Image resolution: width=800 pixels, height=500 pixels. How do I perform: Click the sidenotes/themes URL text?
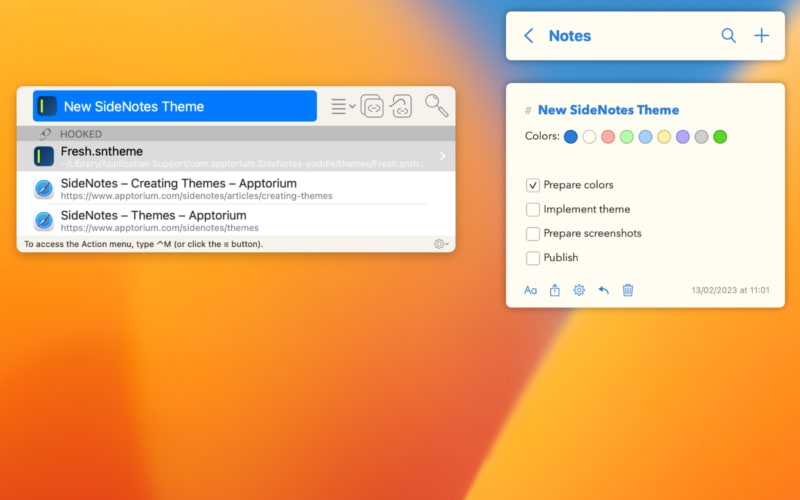tap(160, 228)
